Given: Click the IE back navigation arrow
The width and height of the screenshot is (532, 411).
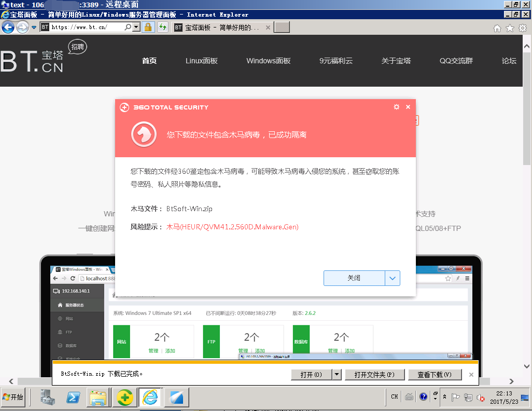Looking at the screenshot, I should (x=8, y=27).
